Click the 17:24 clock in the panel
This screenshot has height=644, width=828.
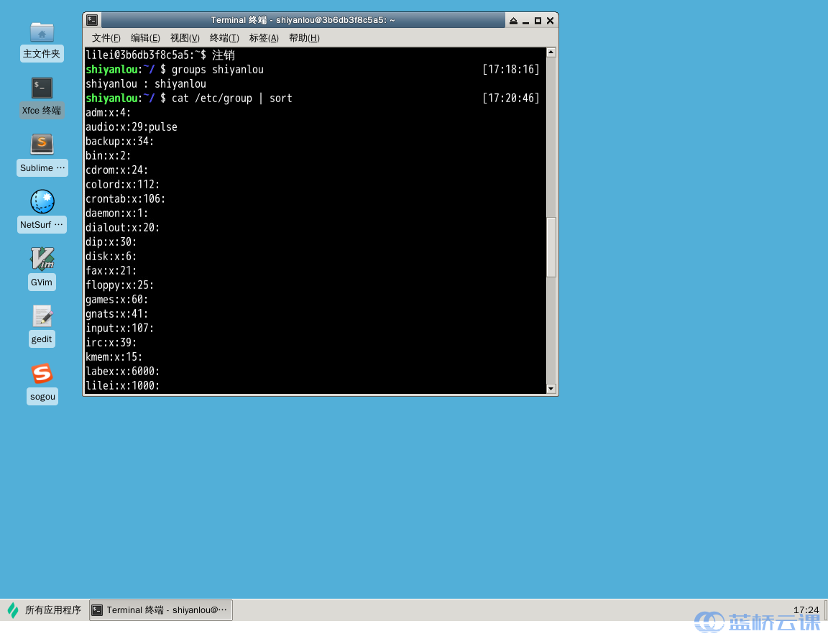pos(806,609)
